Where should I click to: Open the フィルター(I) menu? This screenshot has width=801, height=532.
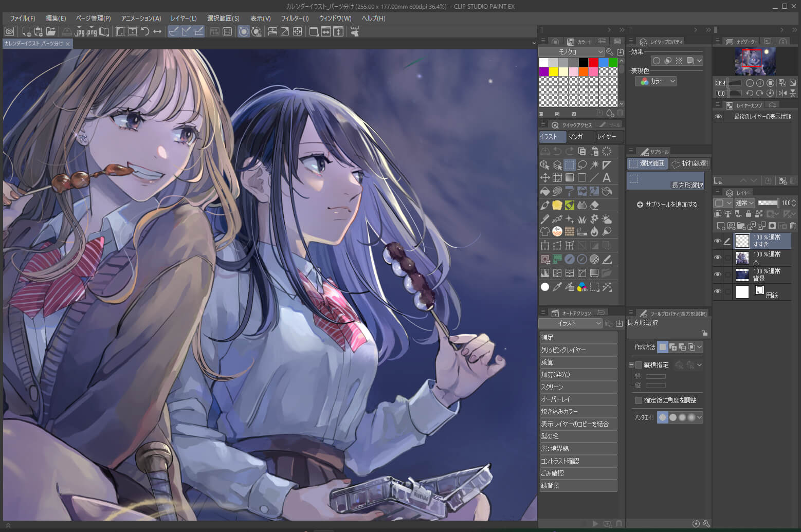click(x=295, y=18)
